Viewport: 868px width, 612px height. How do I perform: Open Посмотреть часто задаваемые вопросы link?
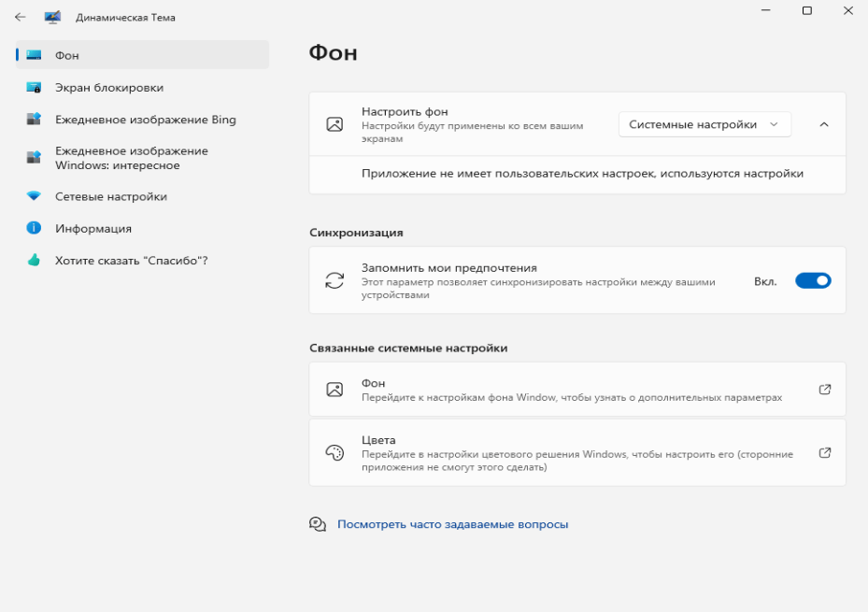[453, 524]
